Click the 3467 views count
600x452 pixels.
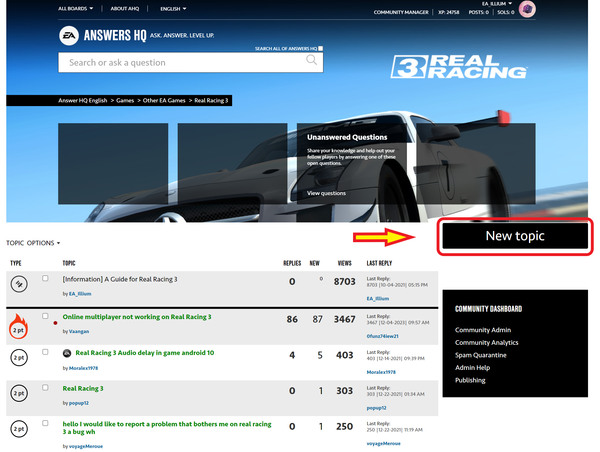[344, 319]
